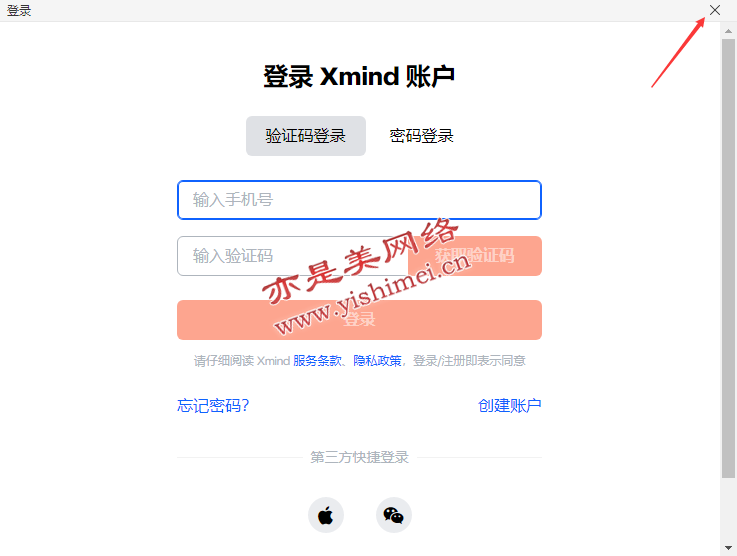Click the scrollbar down arrow
The image size is (737, 556).
728,548
